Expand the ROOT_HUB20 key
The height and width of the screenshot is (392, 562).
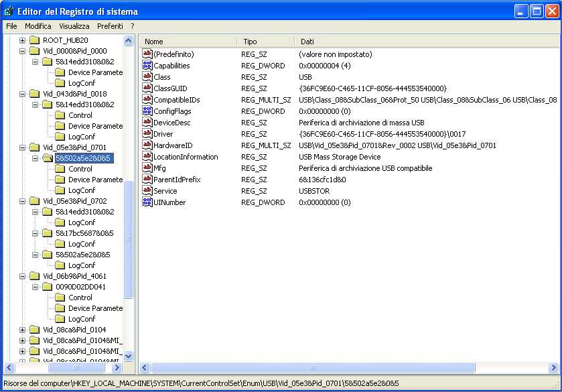pyautogui.click(x=22, y=40)
